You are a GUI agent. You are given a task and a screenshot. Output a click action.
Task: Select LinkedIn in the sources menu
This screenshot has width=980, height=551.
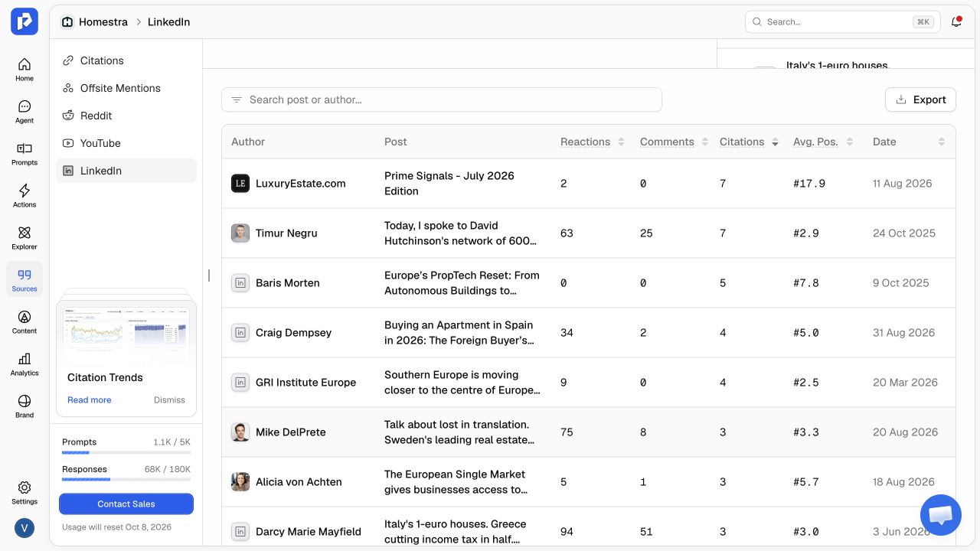126,171
